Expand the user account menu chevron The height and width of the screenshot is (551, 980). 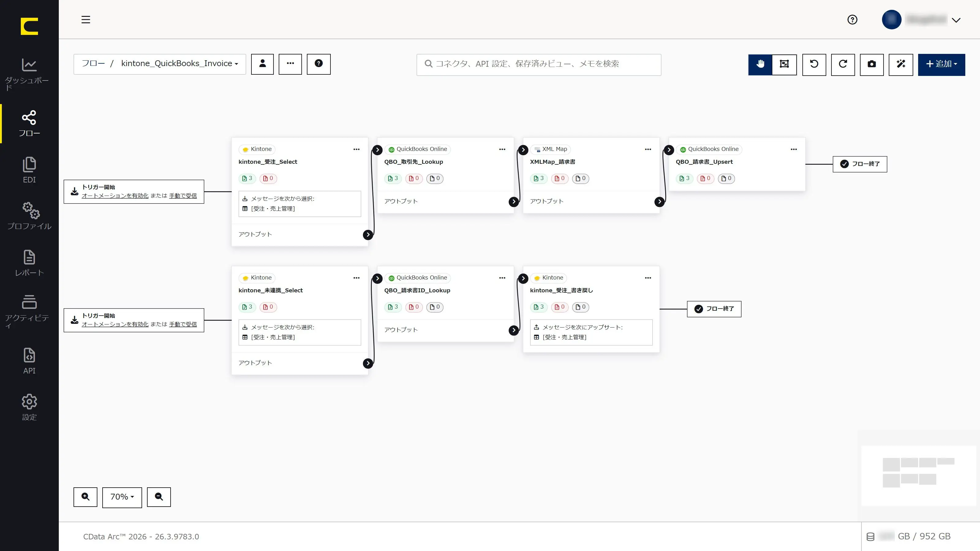click(956, 20)
